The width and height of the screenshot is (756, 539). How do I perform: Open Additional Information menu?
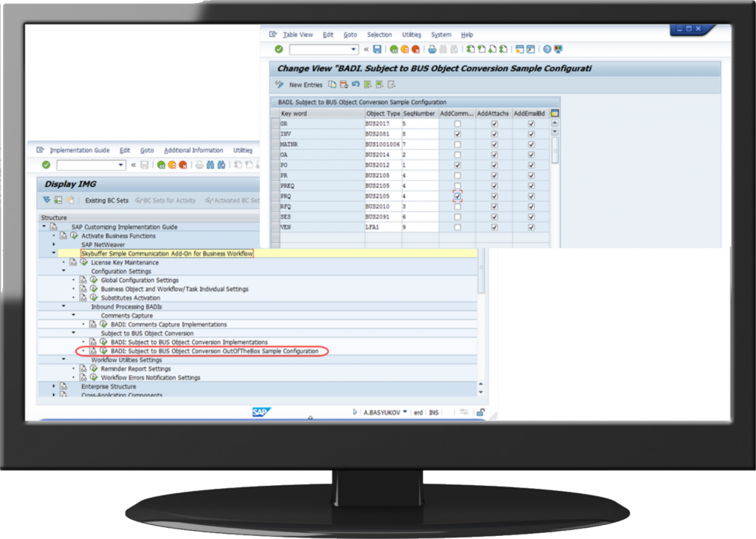[193, 151]
